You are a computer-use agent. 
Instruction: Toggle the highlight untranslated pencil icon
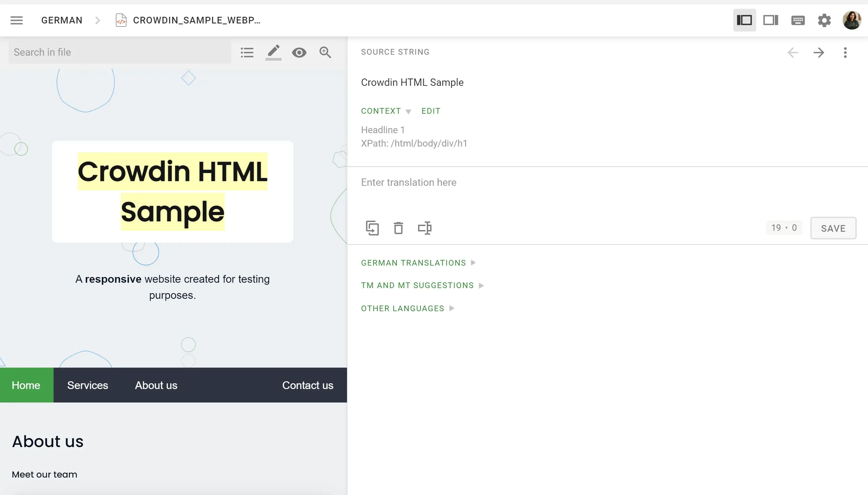coord(273,52)
